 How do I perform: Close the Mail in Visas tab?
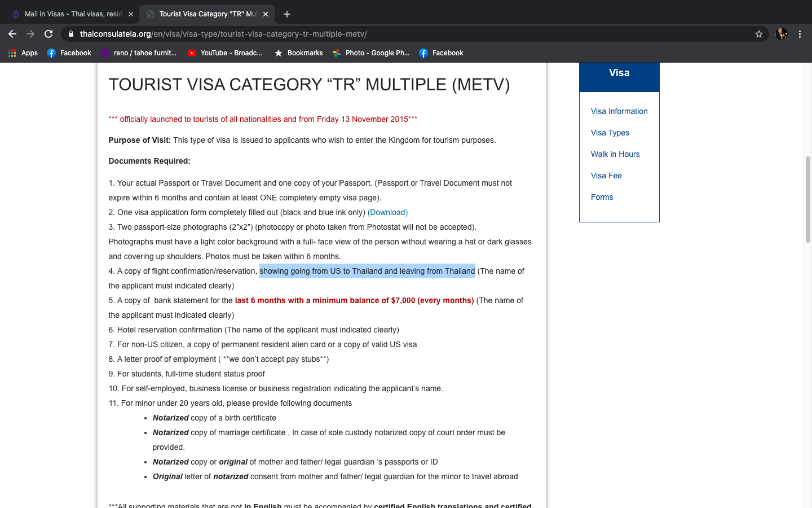click(x=130, y=14)
